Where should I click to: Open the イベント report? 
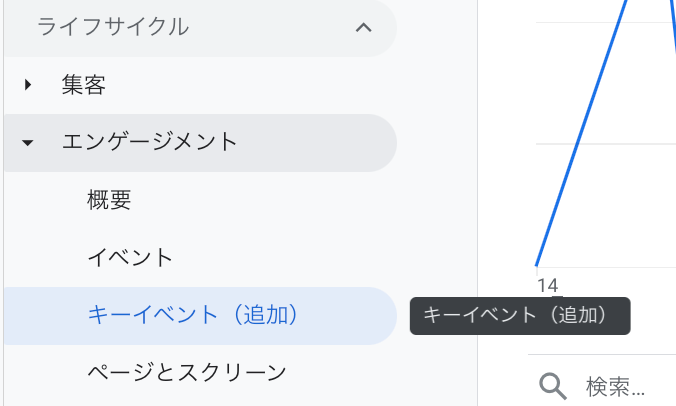point(130,258)
